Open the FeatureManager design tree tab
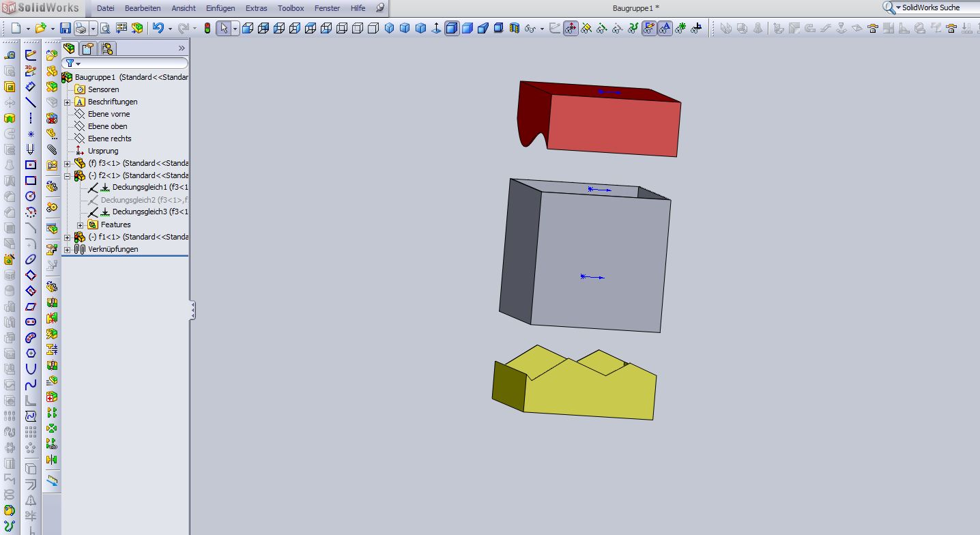The height and width of the screenshot is (535, 980). (x=69, y=48)
